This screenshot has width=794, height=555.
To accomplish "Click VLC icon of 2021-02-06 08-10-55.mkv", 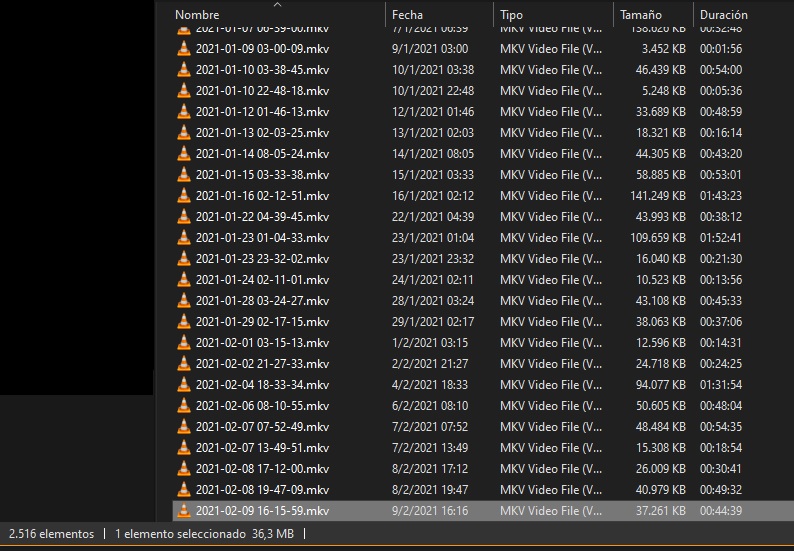I will tap(184, 406).
